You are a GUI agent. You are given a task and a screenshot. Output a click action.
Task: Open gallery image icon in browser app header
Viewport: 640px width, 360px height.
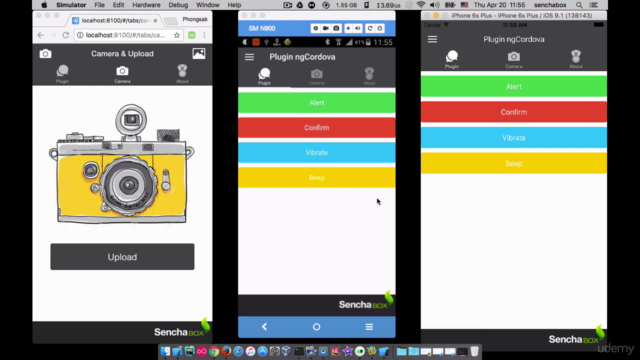pyautogui.click(x=199, y=53)
